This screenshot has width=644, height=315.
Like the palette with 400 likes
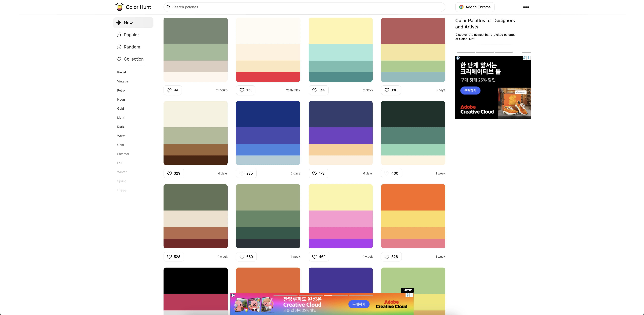click(x=392, y=173)
